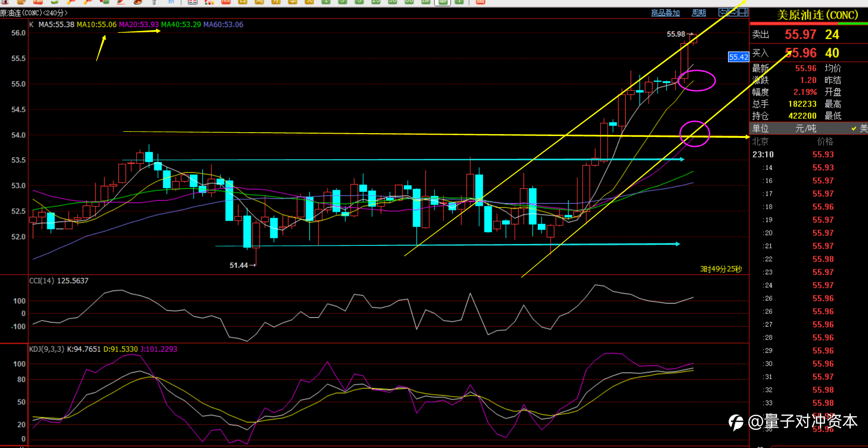Select the 23:10 tick row

[x=809, y=155]
